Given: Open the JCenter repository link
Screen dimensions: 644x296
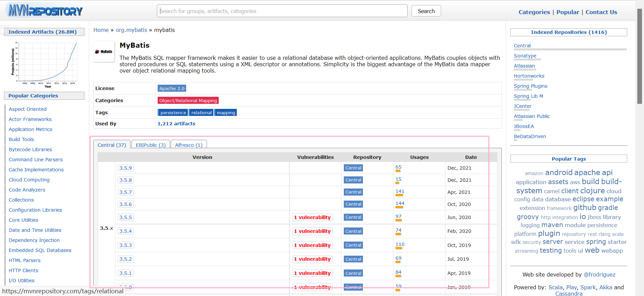Looking at the screenshot, I should pyautogui.click(x=523, y=106).
